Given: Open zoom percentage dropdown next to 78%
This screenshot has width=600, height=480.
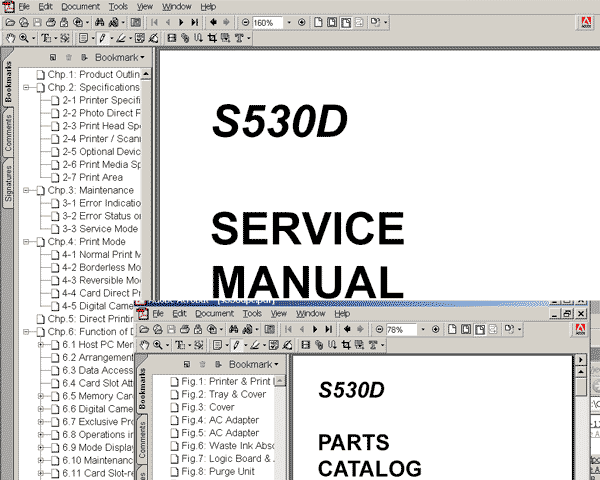Looking at the screenshot, I should (423, 329).
